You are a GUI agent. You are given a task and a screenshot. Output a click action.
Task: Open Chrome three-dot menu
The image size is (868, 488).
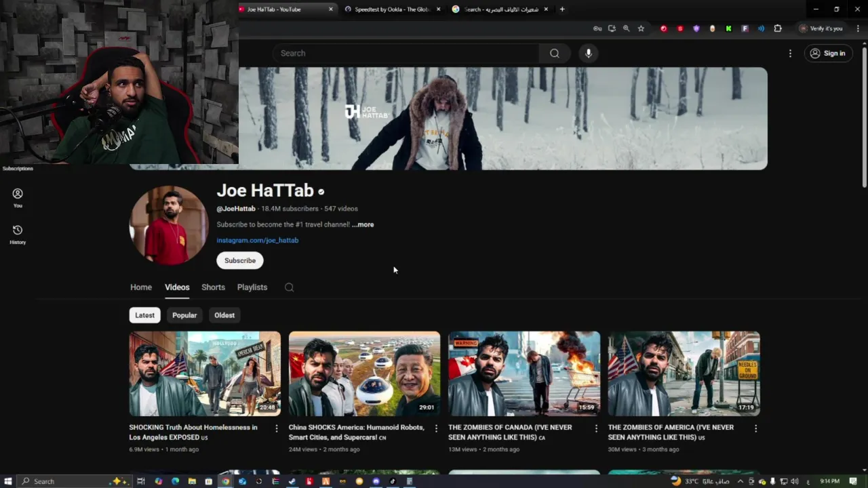(858, 28)
